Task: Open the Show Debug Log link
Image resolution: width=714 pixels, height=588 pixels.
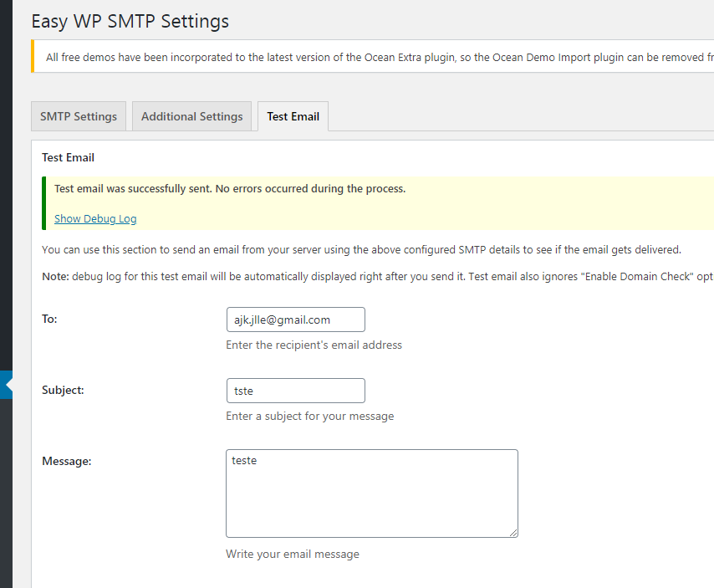Action: click(95, 218)
